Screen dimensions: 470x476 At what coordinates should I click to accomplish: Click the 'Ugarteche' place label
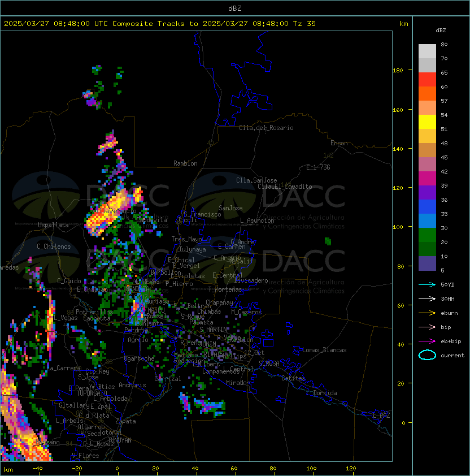tap(140, 358)
